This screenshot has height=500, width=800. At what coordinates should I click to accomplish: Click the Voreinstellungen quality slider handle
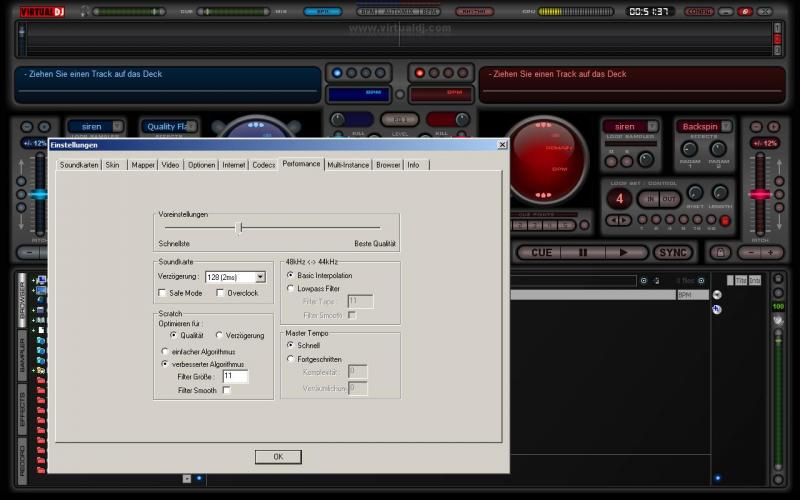point(240,228)
